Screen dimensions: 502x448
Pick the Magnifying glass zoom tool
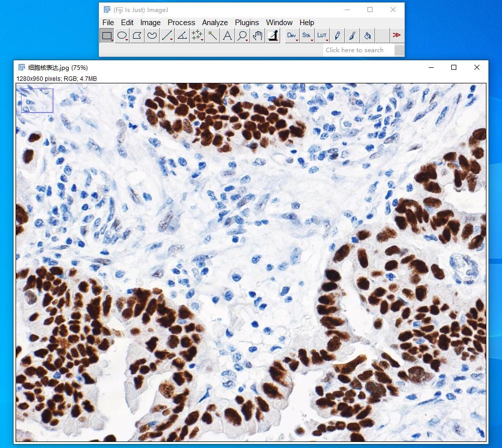click(x=242, y=36)
